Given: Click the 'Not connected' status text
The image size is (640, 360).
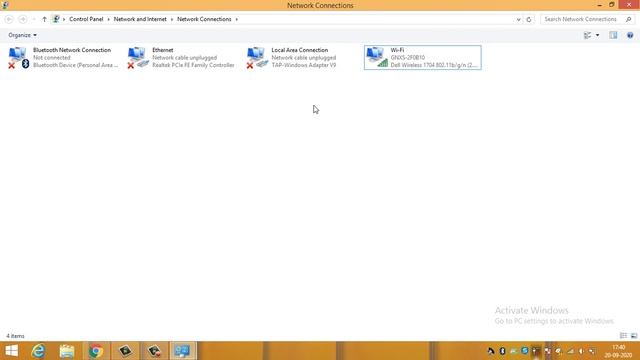Looking at the screenshot, I should 52,58.
